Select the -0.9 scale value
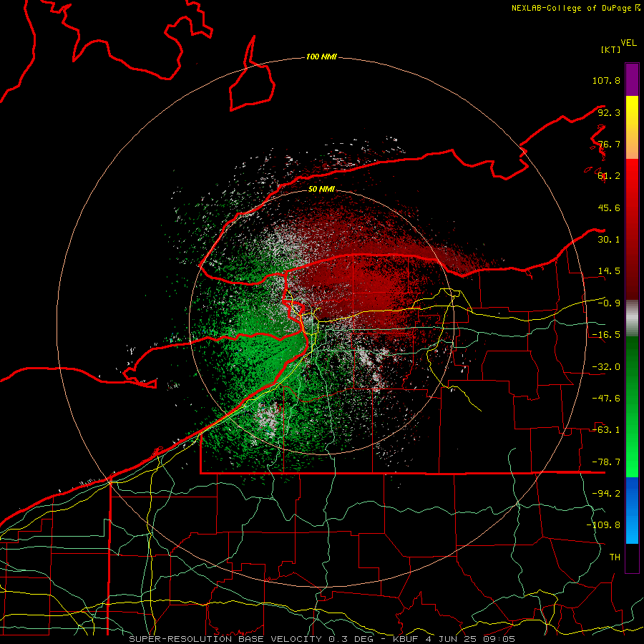This screenshot has width=644, height=644. (609, 303)
